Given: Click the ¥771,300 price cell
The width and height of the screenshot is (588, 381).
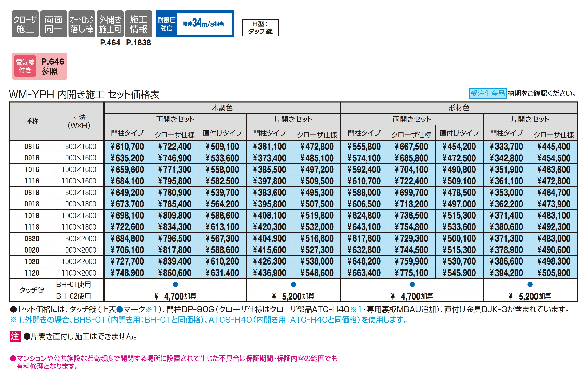Looking at the screenshot, I should 175,169.
